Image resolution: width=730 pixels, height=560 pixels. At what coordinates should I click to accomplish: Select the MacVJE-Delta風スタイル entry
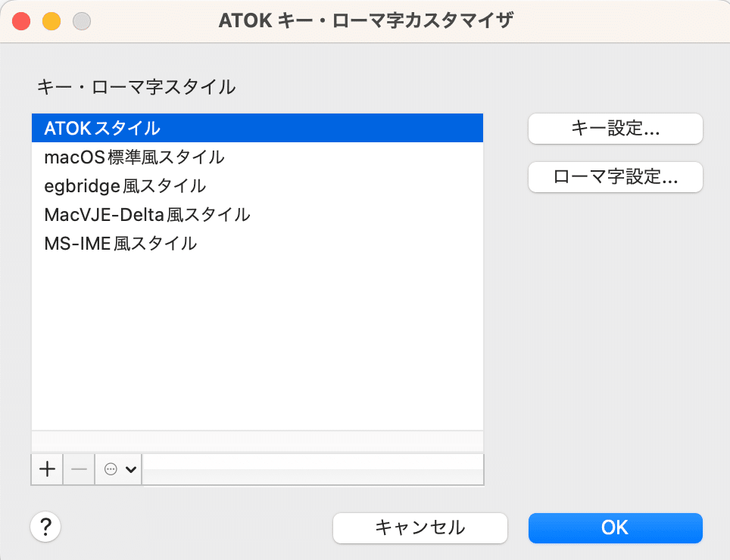coord(257,214)
